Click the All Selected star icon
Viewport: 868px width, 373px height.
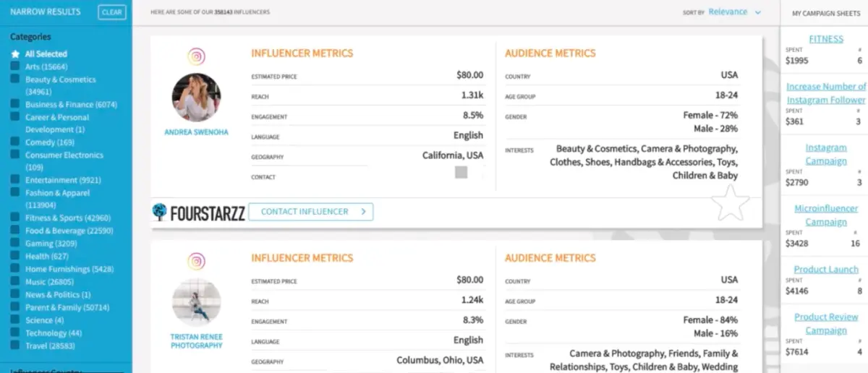point(15,54)
